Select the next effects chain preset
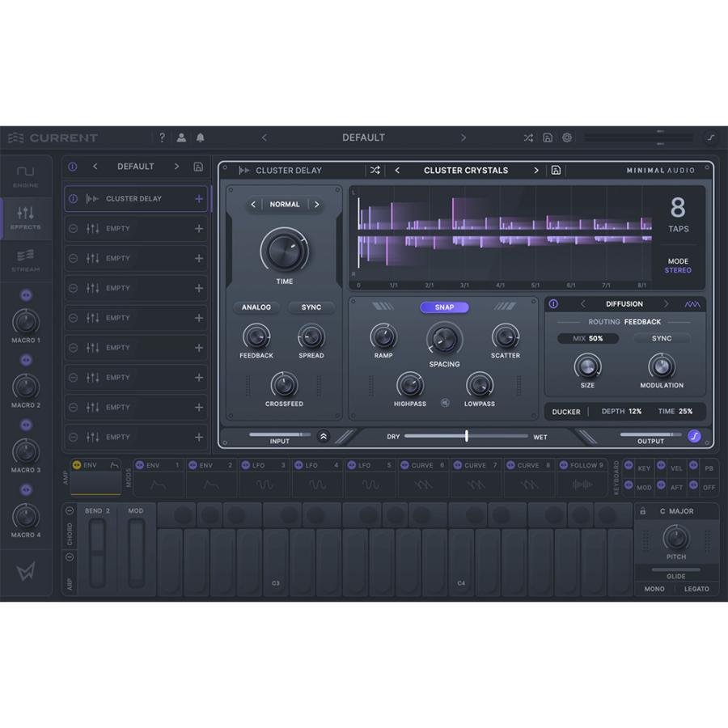 click(x=176, y=166)
